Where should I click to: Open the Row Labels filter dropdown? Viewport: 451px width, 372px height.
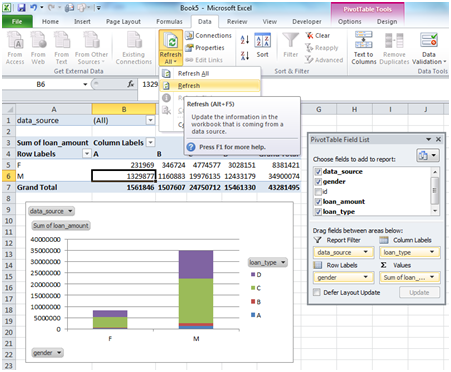pos(87,154)
